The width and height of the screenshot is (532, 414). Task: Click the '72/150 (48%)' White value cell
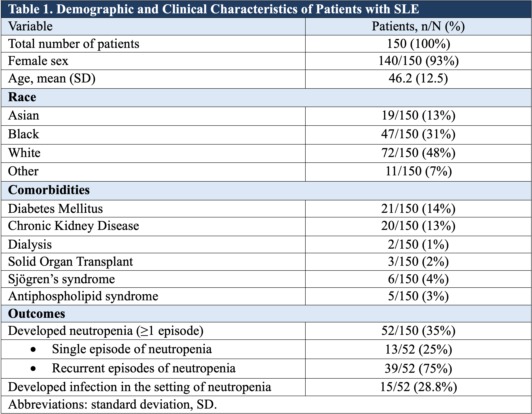[x=418, y=153]
